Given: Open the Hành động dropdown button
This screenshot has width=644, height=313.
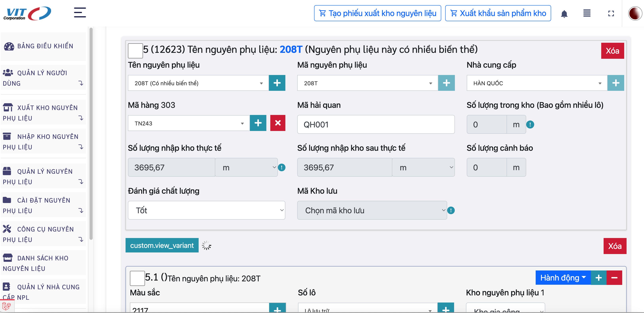Looking at the screenshot, I should click(563, 278).
